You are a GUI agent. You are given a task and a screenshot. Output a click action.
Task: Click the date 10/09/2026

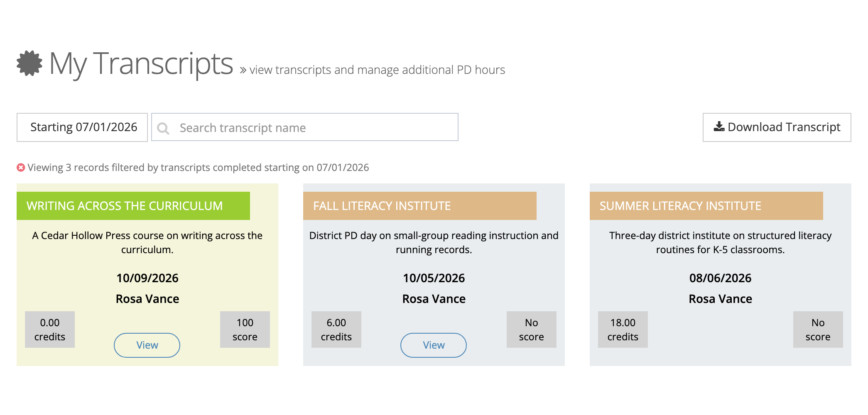147,278
